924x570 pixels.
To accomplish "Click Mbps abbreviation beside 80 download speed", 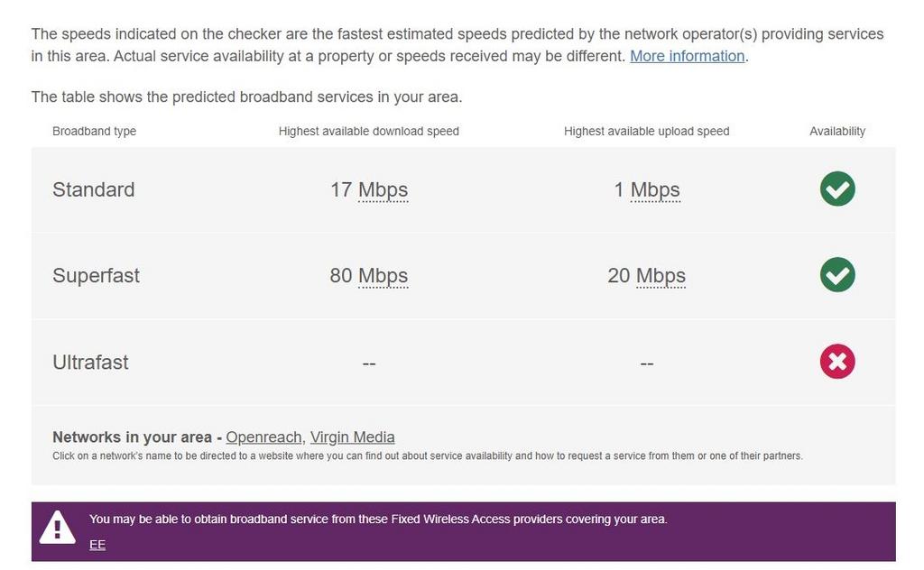I will click(x=383, y=276).
